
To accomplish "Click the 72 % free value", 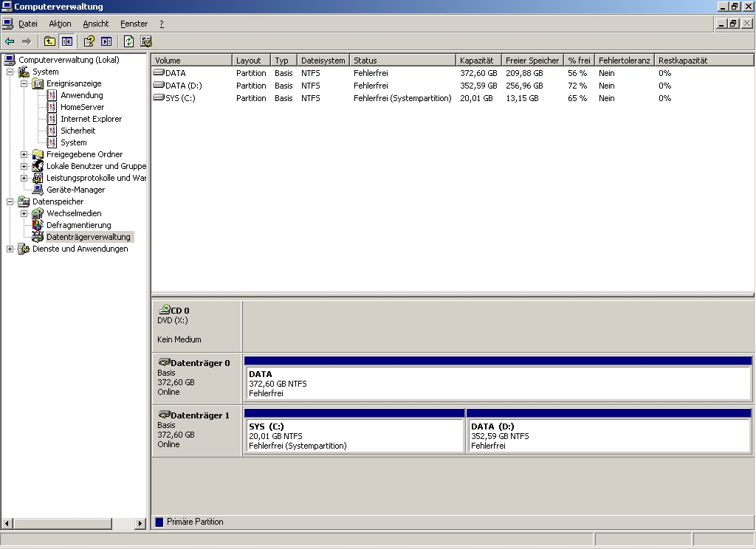I will [577, 86].
